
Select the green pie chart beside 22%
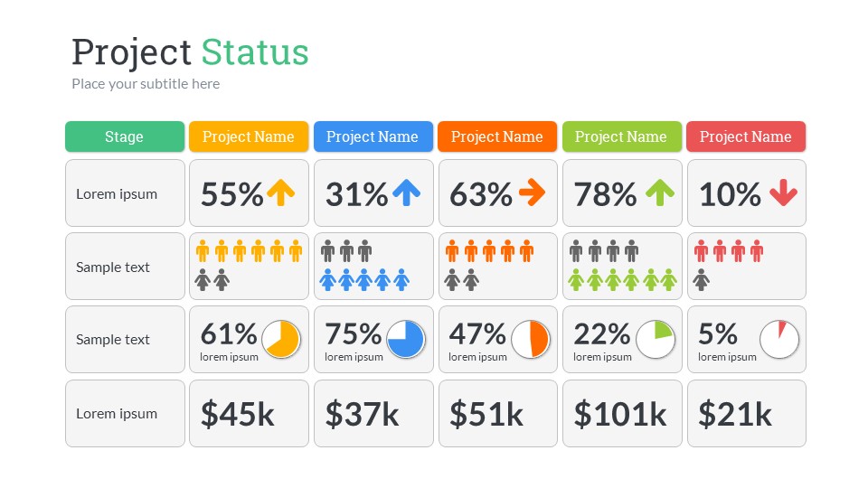tap(655, 340)
